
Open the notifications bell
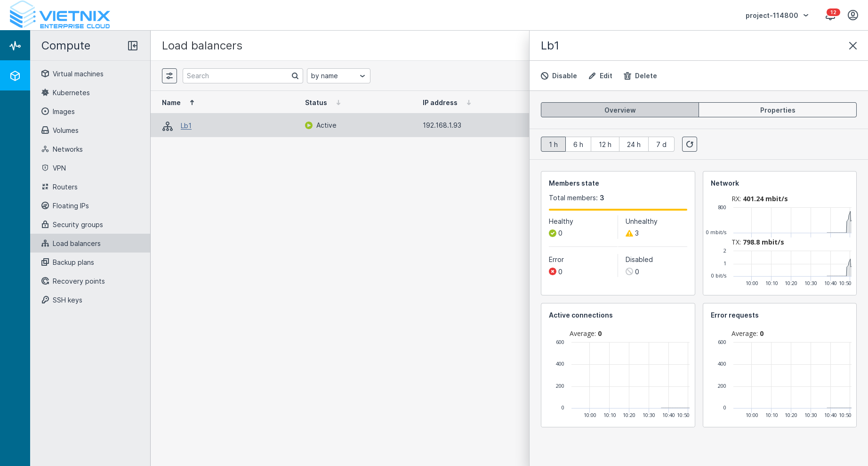tap(830, 16)
